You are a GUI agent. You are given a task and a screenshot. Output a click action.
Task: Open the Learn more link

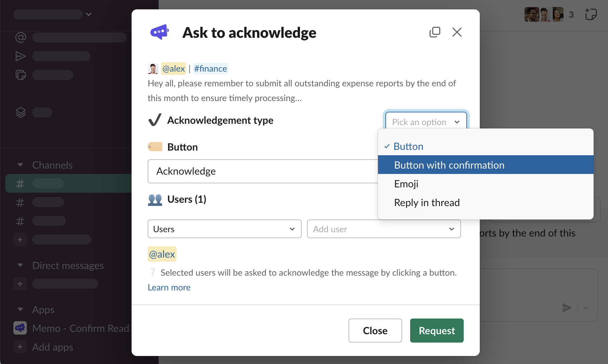pos(169,287)
